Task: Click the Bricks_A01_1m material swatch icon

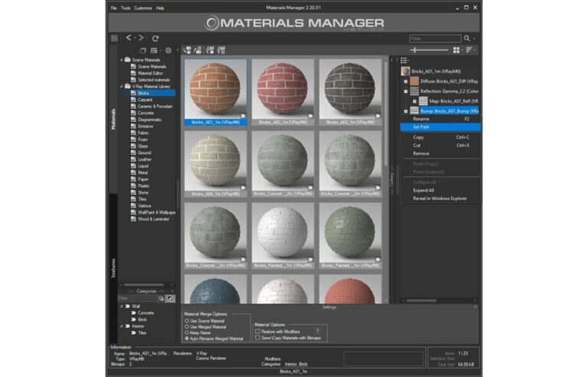Action: coord(405,71)
